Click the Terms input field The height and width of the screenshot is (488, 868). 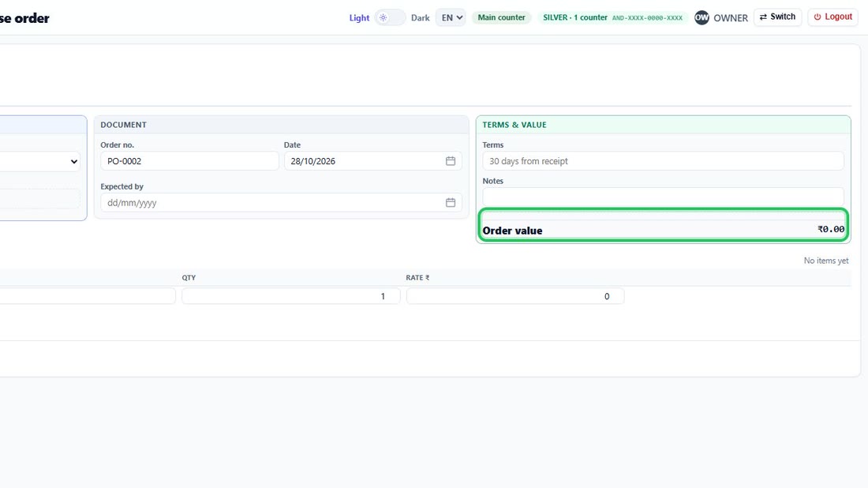coord(663,161)
